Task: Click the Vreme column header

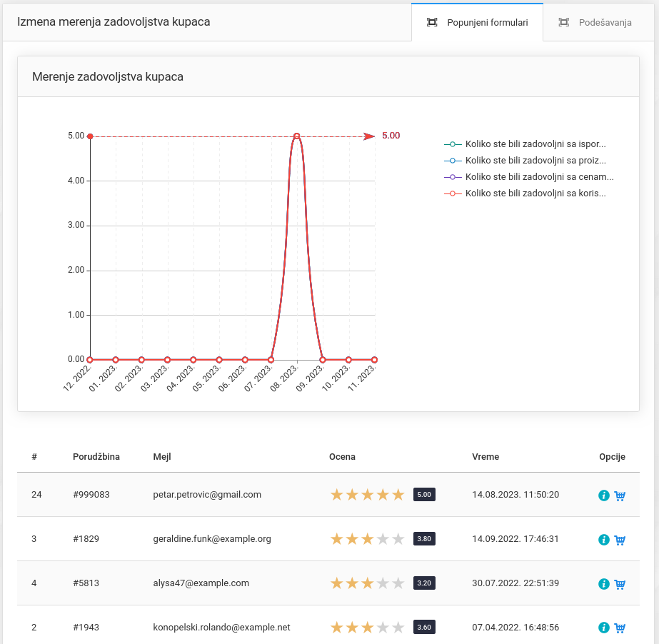Action: tap(486, 457)
